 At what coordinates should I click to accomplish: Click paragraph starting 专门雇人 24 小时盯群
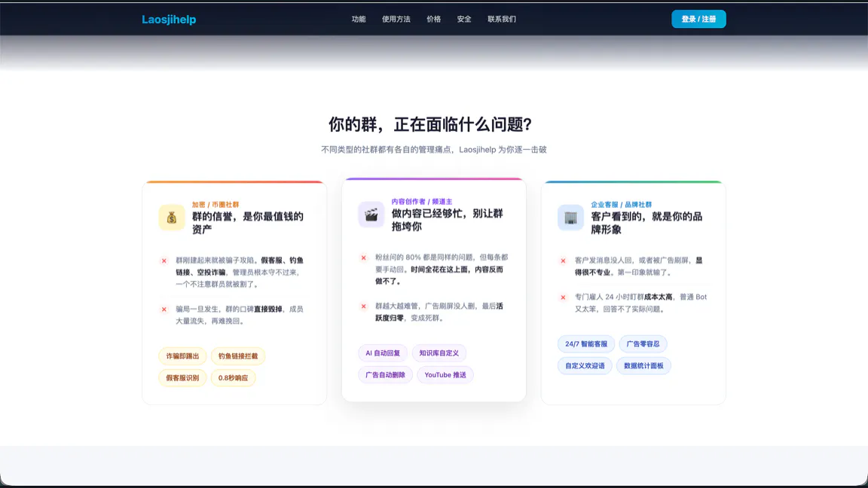point(640,303)
